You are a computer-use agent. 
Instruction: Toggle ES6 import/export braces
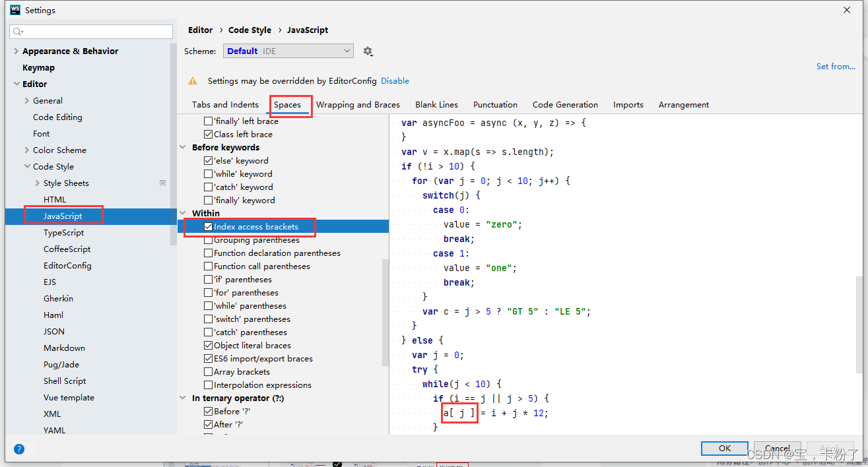pyautogui.click(x=209, y=359)
